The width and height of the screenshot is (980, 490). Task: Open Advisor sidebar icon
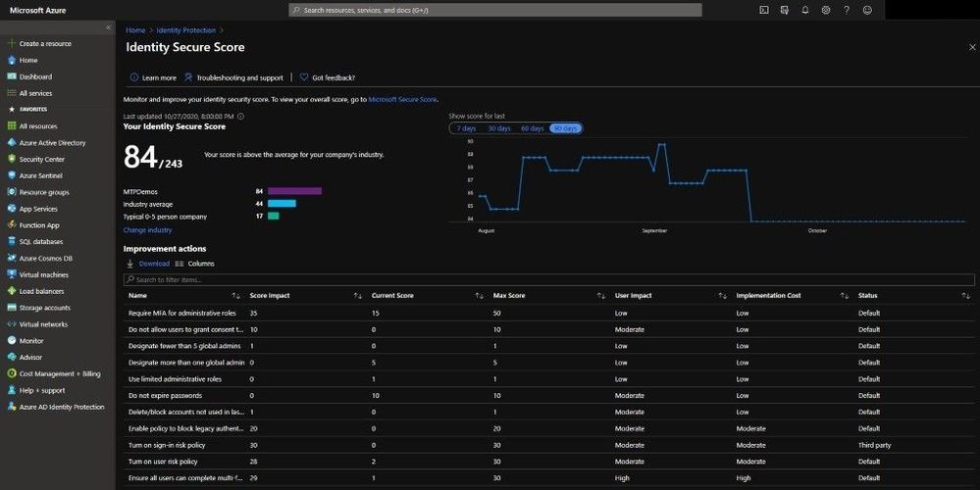11,357
